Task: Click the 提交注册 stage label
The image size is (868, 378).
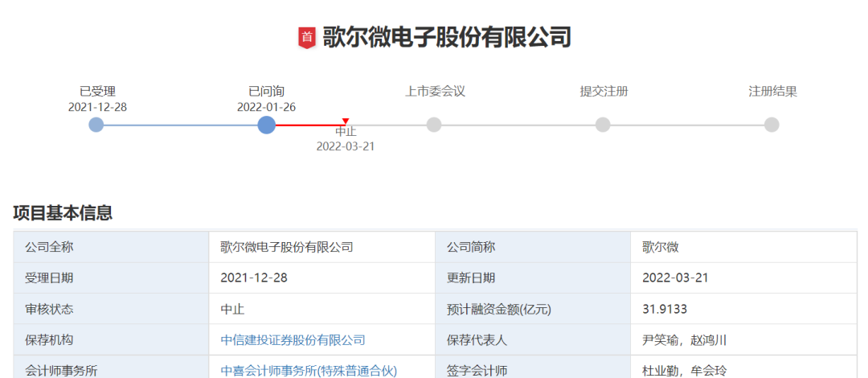Action: click(x=604, y=92)
